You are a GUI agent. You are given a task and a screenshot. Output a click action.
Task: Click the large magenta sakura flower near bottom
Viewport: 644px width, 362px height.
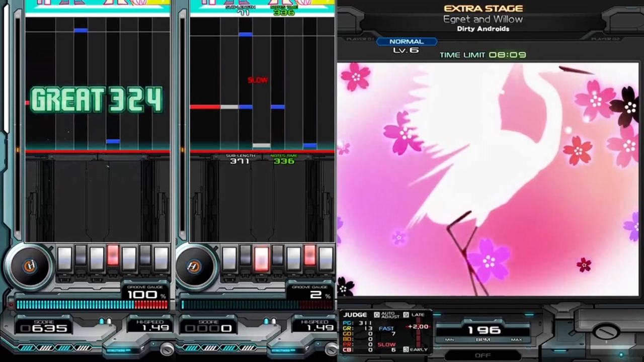(489, 260)
